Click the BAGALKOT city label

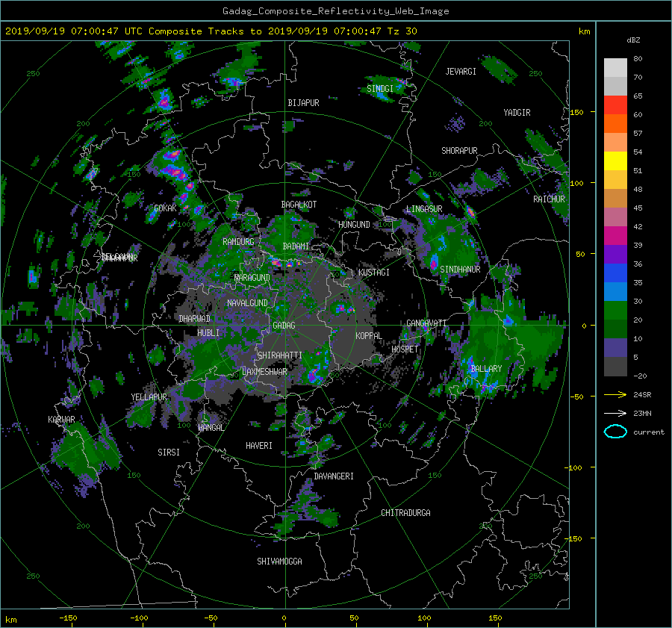click(x=299, y=205)
